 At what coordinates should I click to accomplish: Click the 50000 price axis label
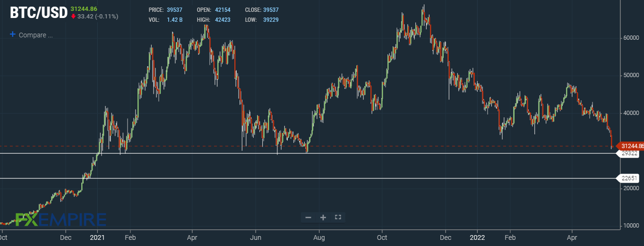630,75
